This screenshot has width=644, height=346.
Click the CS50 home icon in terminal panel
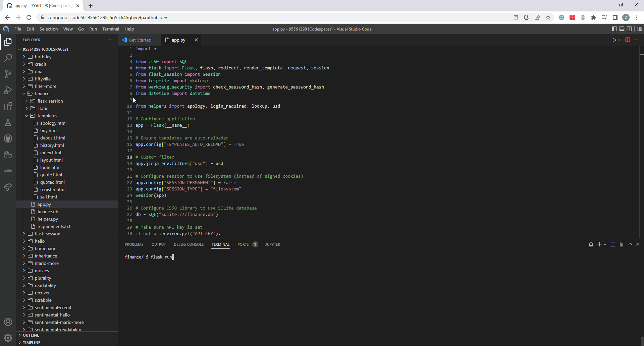591,244
